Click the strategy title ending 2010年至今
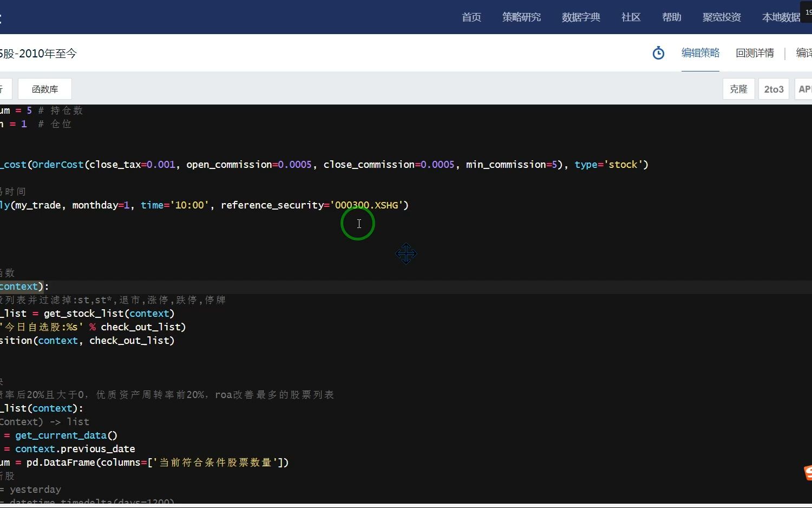 pos(38,54)
